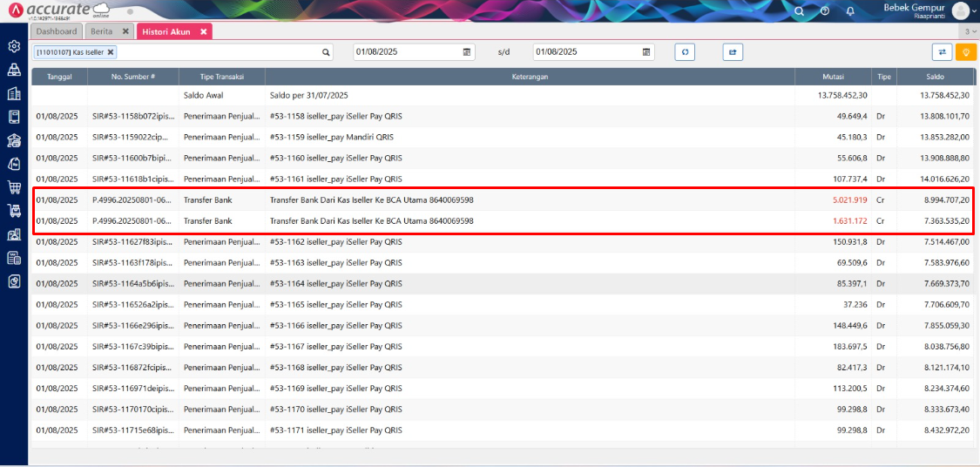Open the shopping cart module in sidebar
The image size is (980, 467).
point(14,187)
